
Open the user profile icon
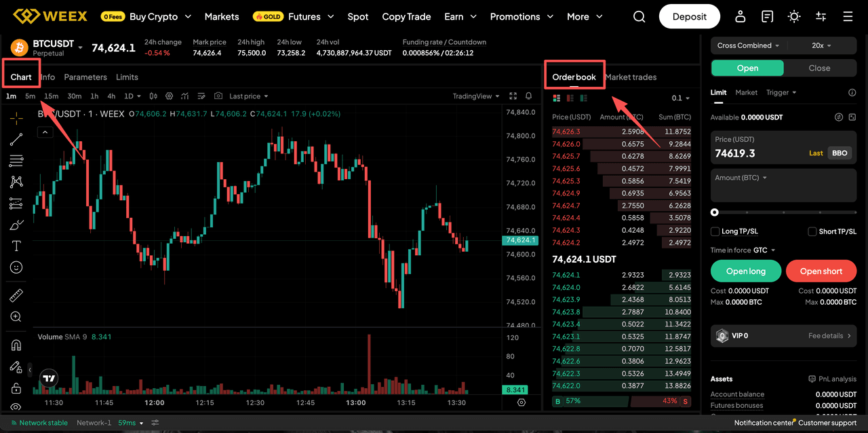coord(741,16)
